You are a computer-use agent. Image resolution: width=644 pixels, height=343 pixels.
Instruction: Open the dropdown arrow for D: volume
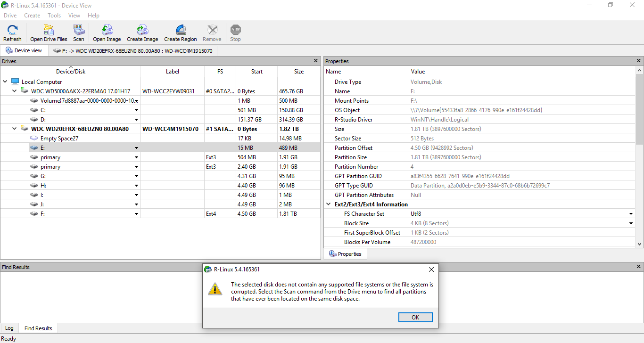point(137,119)
